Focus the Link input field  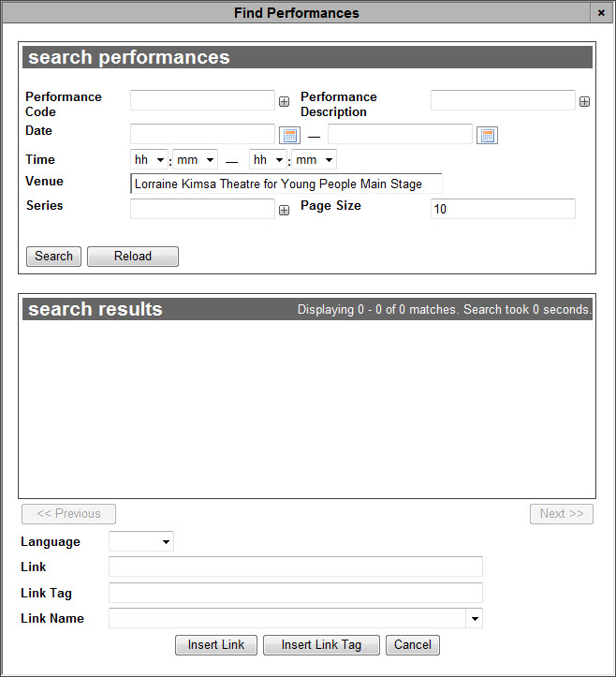(296, 567)
